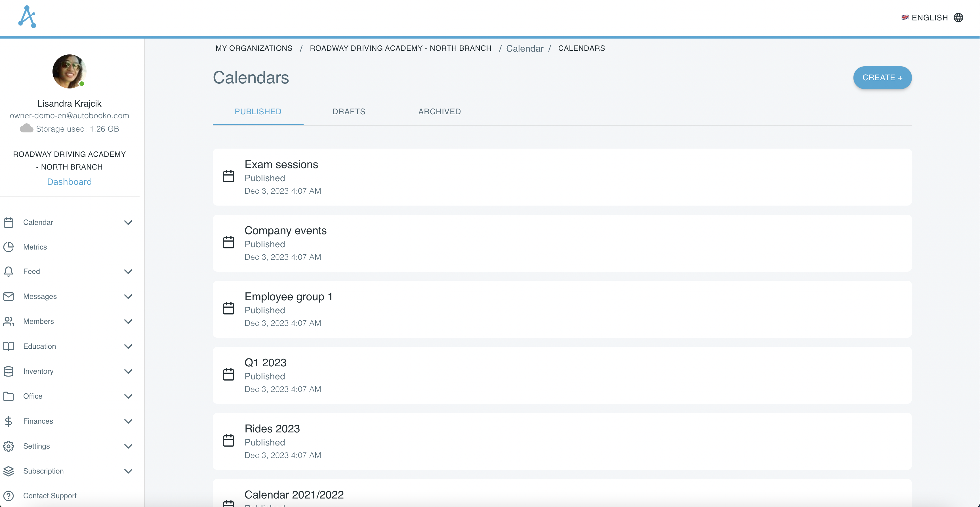Open the Dashboard link
Screen dimensions: 980x507
pyautogui.click(x=69, y=182)
